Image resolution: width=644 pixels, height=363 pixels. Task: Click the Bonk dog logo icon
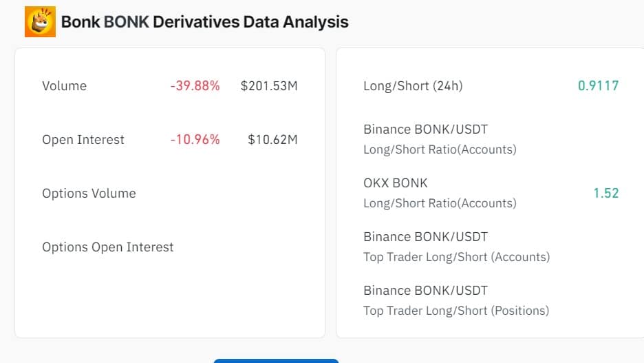(41, 22)
